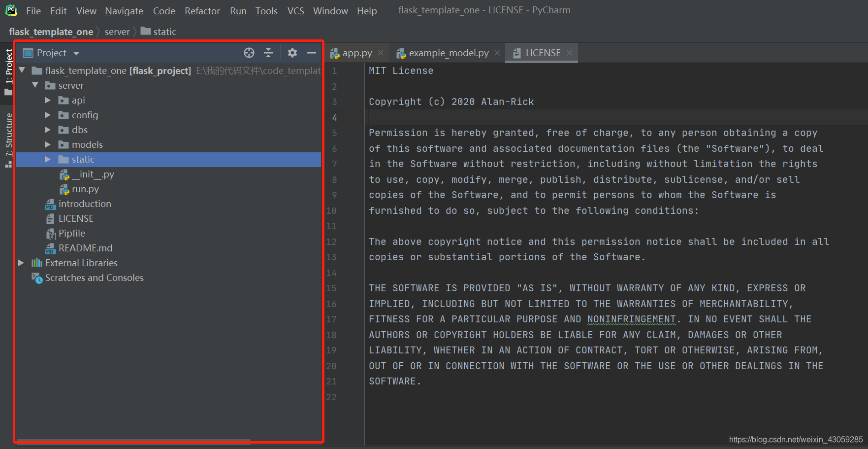
Task: Click the __init__.py Python file icon
Action: [x=64, y=175]
